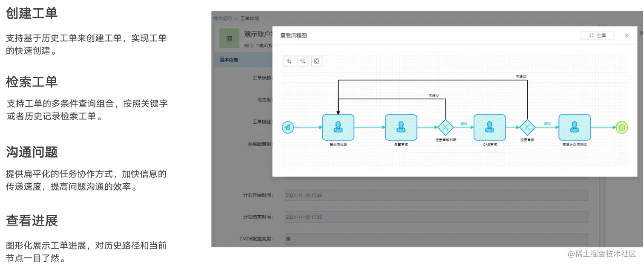Click the zoom-in magnifier icon in the flowchart toolbar
This screenshot has height=266, width=644.
pos(289,61)
